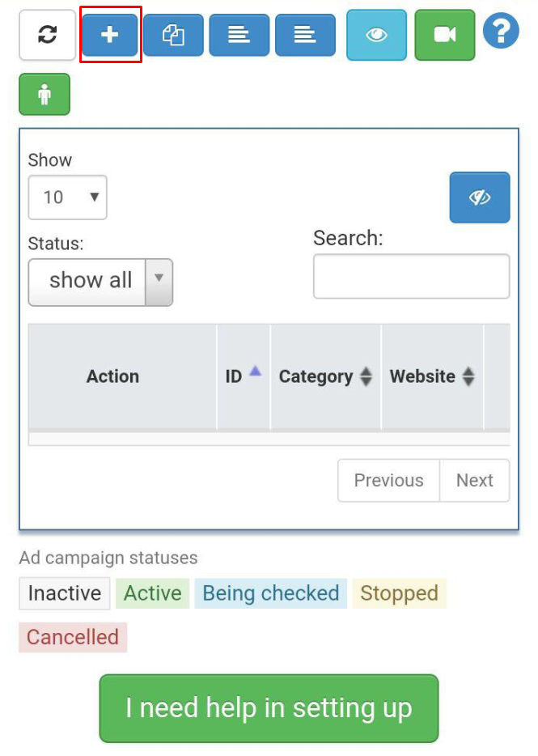The height and width of the screenshot is (756, 538).
Task: Focus the Search input field
Action: point(411,276)
